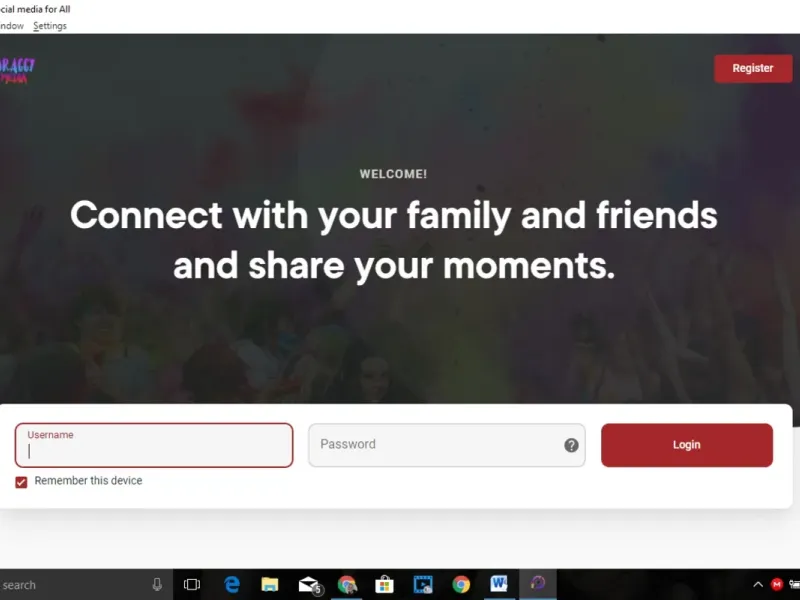Open Microsoft Store from the taskbar

[x=384, y=584]
